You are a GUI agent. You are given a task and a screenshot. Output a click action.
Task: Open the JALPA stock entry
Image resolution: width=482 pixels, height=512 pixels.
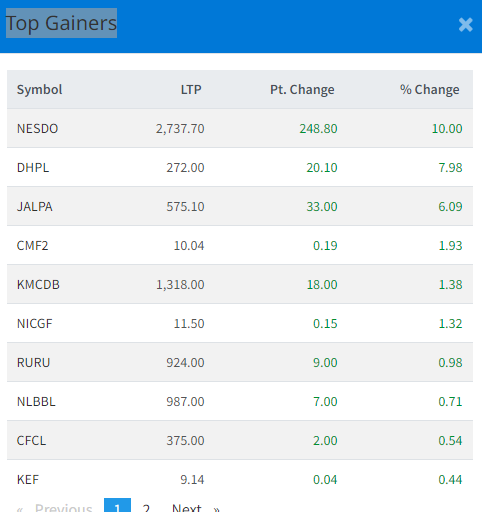point(34,207)
